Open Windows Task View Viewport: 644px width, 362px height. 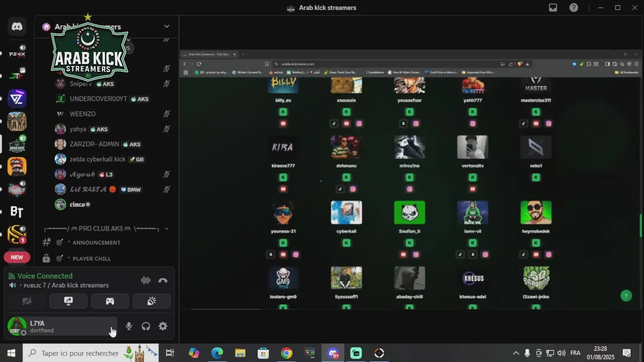click(x=170, y=353)
